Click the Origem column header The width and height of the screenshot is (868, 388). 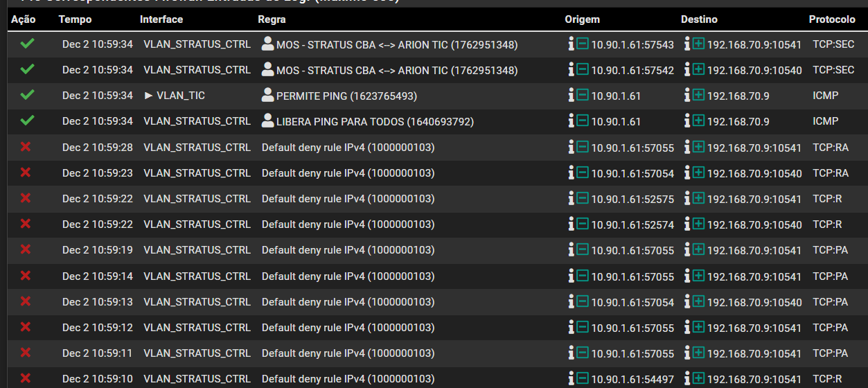click(x=582, y=19)
